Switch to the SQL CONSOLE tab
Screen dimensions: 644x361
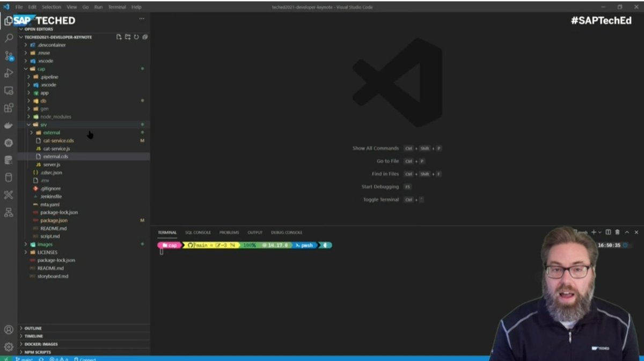(x=198, y=232)
